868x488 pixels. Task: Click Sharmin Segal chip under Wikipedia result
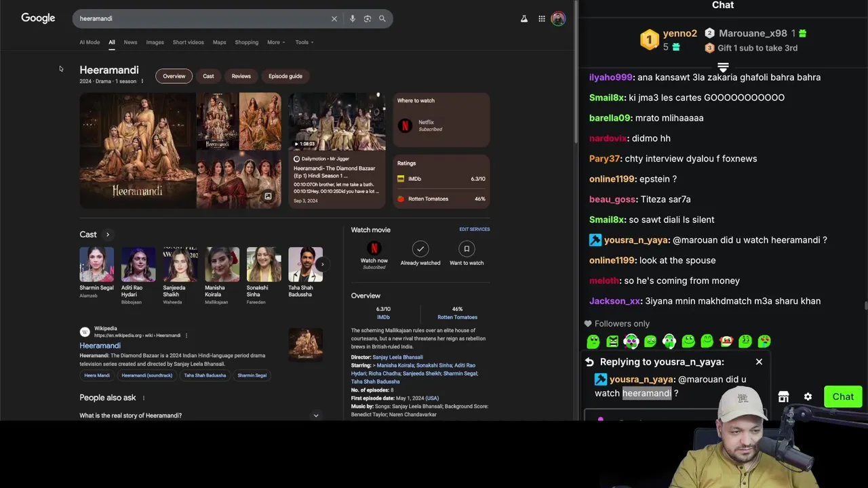252,375
